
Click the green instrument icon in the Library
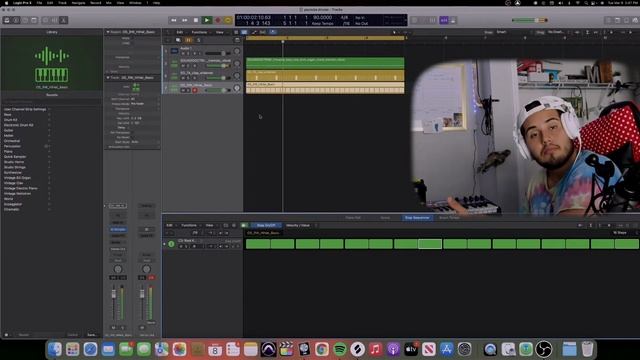point(51,65)
